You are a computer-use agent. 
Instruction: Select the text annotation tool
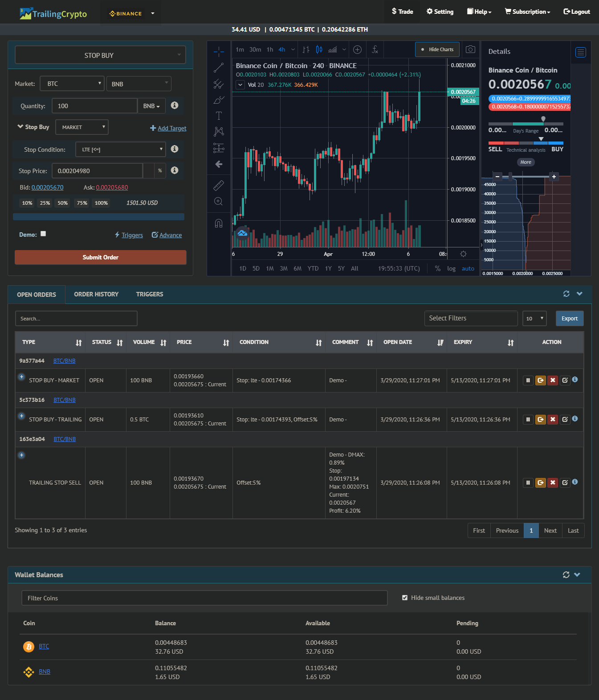pos(219,116)
